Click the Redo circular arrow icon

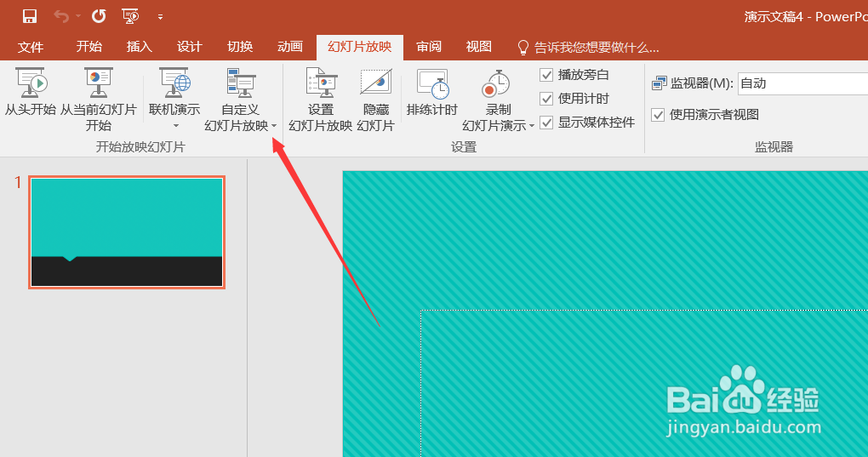(x=99, y=17)
